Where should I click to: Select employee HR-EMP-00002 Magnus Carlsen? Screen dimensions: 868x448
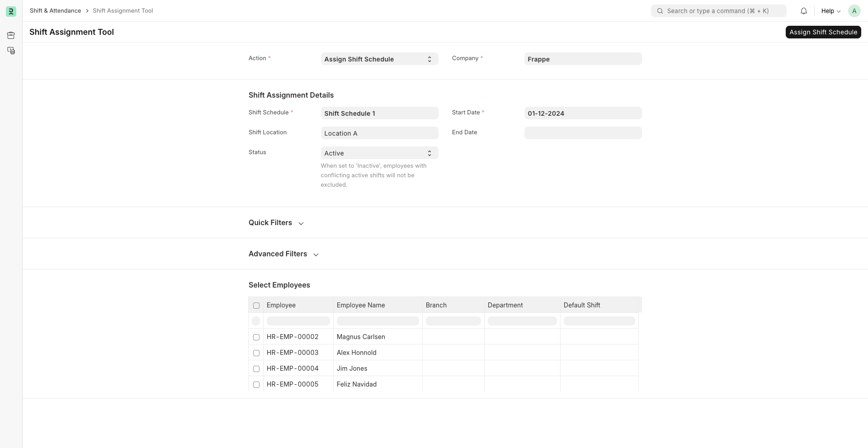click(x=256, y=337)
